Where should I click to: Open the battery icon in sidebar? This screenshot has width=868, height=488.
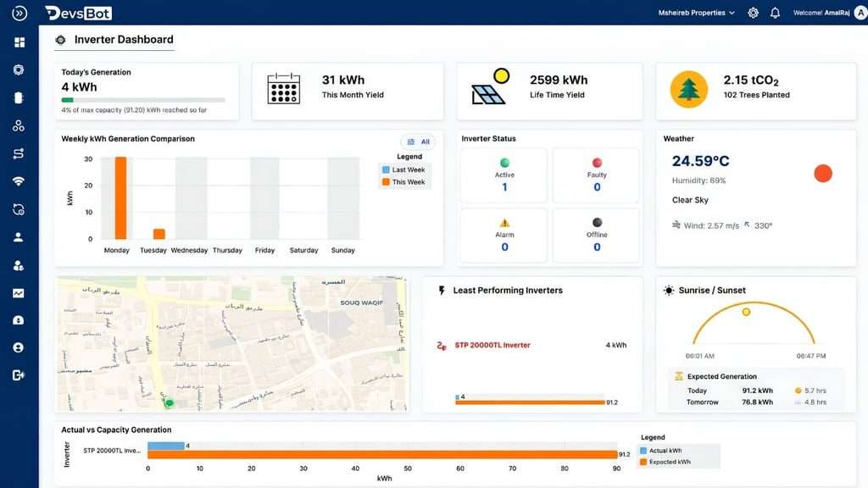pyautogui.click(x=19, y=98)
